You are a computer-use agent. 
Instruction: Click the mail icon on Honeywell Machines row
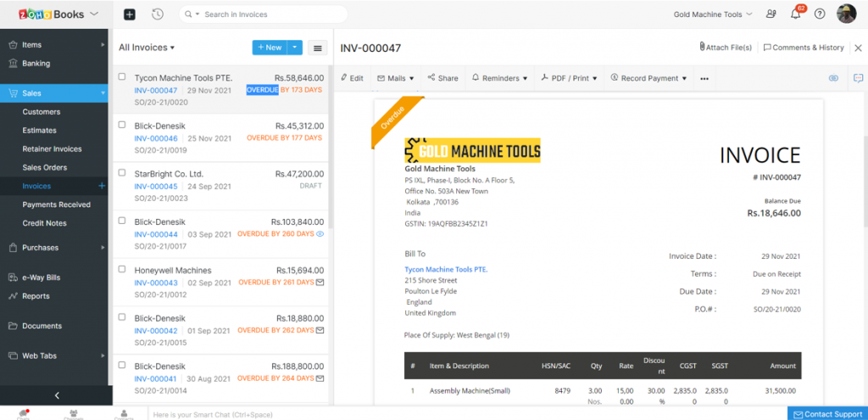320,282
